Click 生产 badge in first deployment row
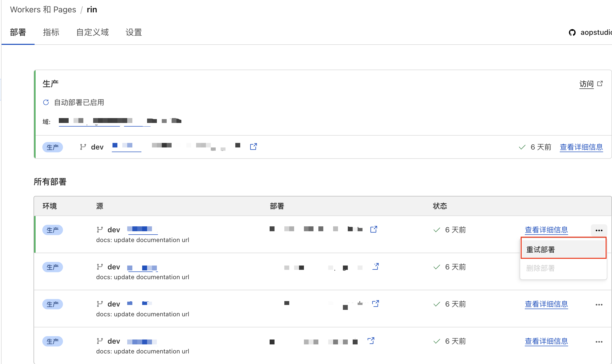 (x=53, y=230)
